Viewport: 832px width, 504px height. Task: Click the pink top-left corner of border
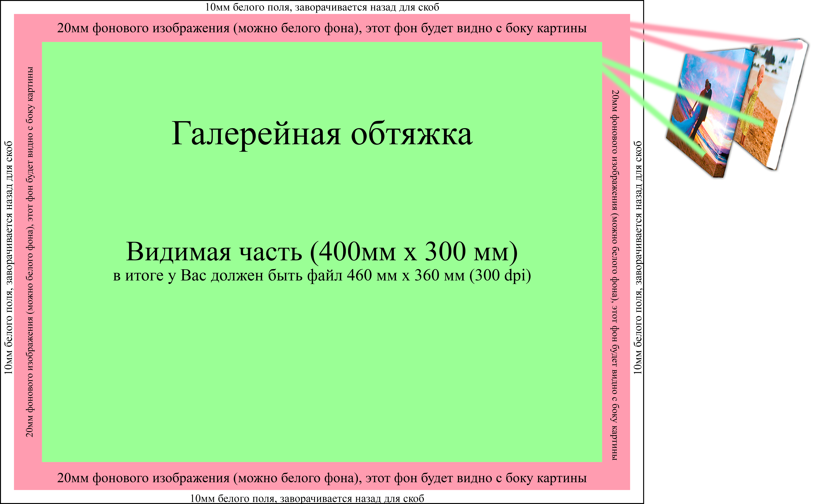[28, 28]
